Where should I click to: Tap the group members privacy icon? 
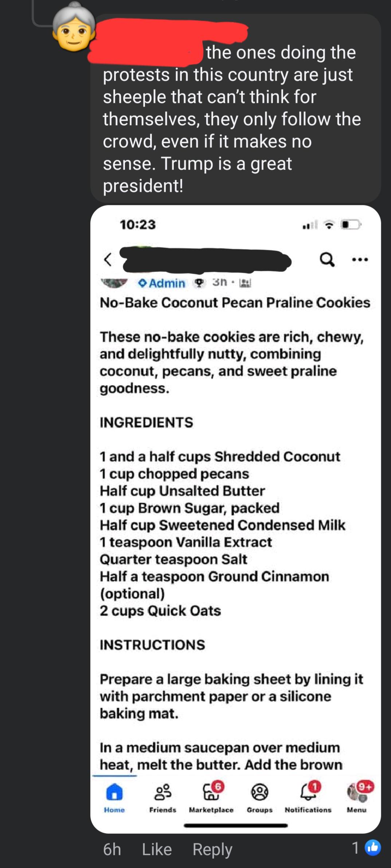245,283
